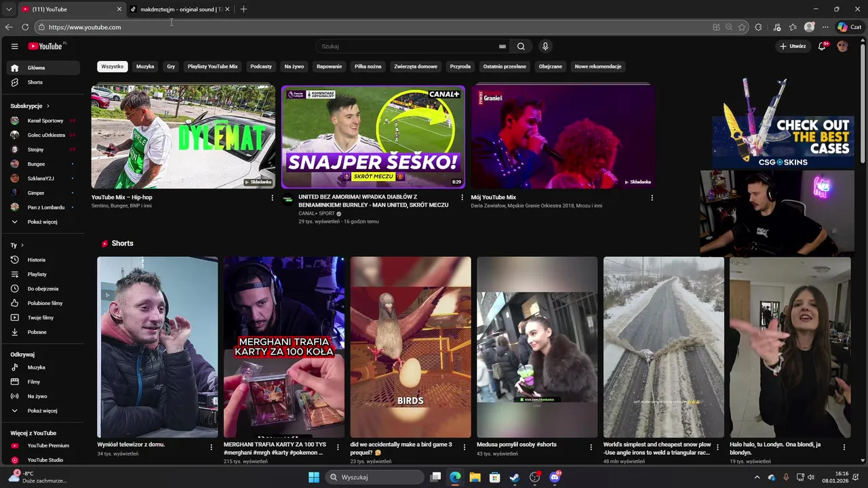
Task: Open Na żywo under Odkrywaj in the sidebar
Action: pos(43,396)
